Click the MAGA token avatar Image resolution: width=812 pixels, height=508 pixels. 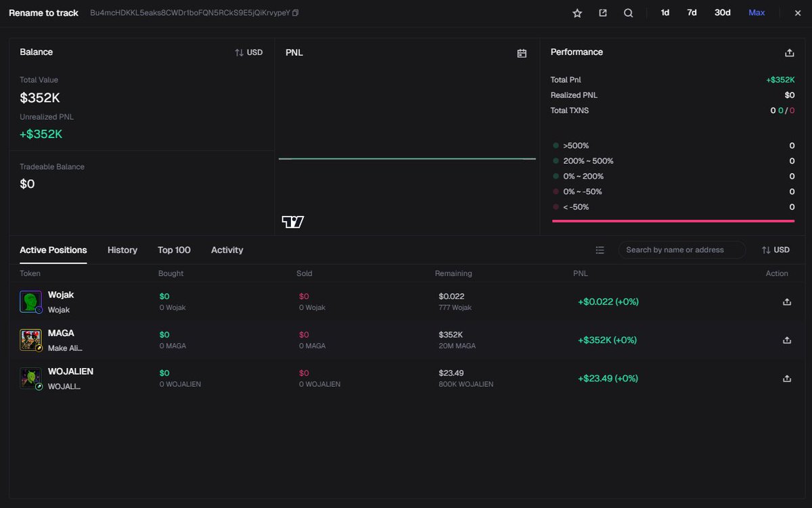[30, 340]
